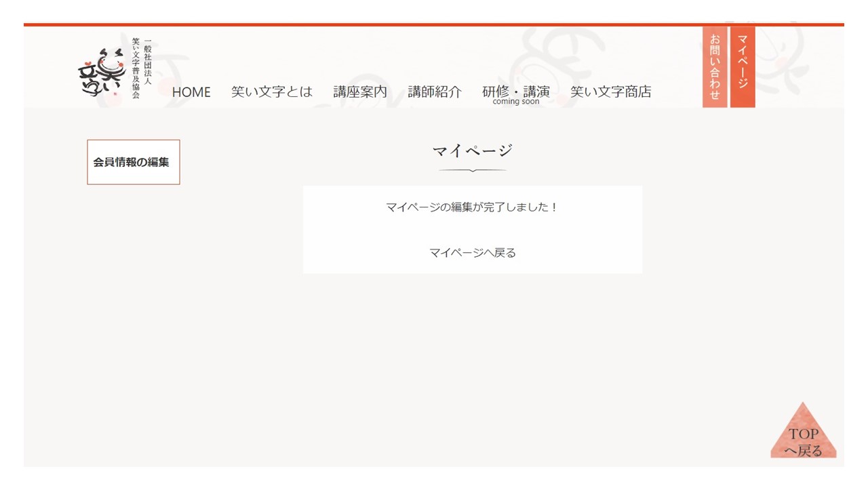Screen dimensions: 868x488
Task: Click the orange top border bar
Action: 434,25
